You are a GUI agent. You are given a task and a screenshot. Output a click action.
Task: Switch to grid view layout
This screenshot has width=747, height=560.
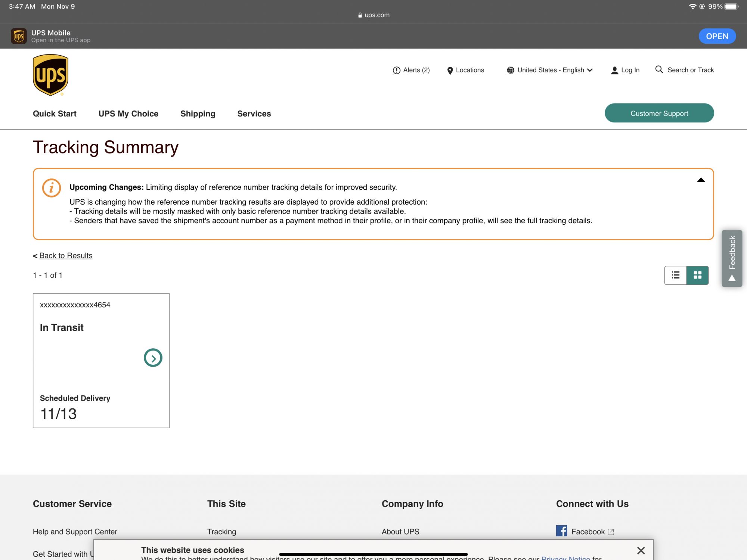[x=697, y=275]
